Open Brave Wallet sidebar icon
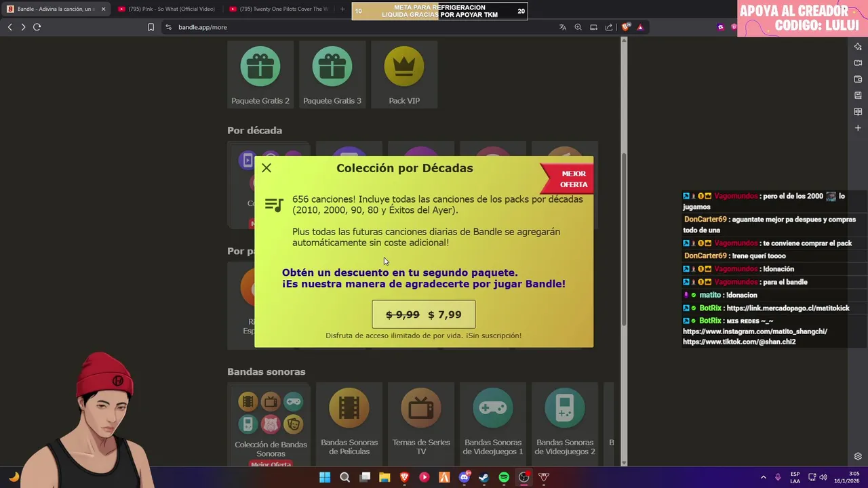 click(x=858, y=79)
